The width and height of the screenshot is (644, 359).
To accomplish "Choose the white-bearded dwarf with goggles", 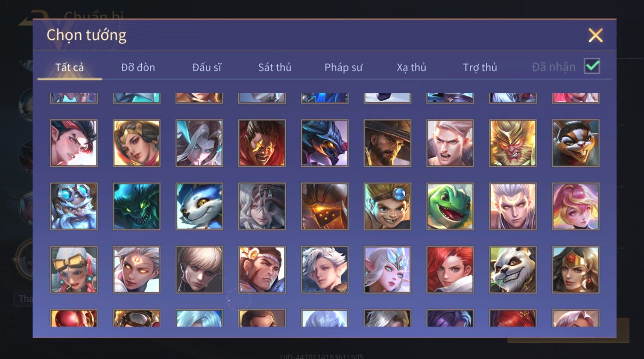I will coord(74,206).
